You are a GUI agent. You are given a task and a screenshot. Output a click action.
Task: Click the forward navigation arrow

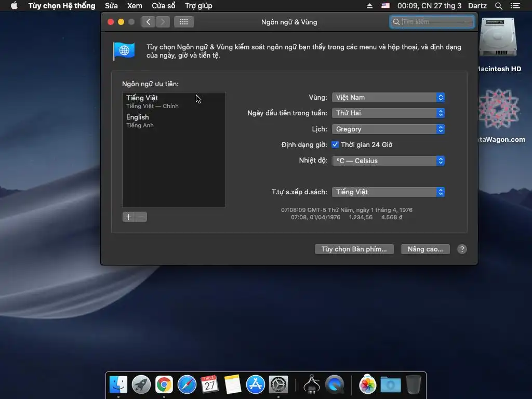click(163, 22)
